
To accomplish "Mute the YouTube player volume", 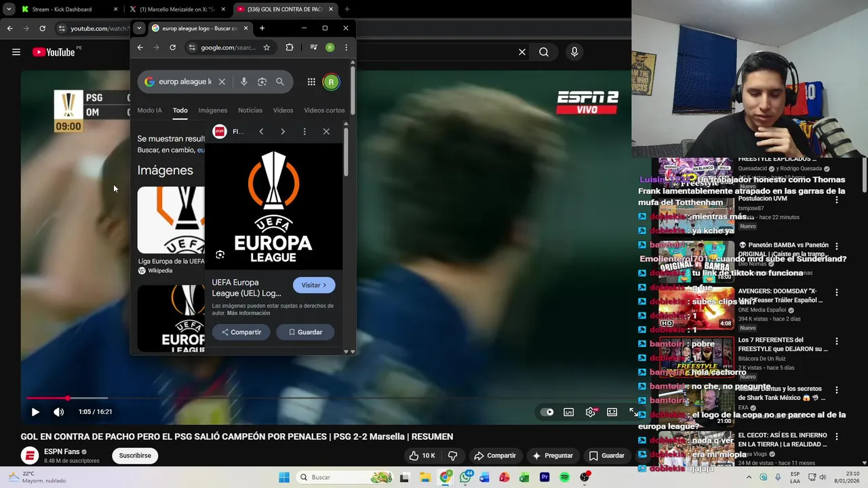I will click(x=59, y=411).
